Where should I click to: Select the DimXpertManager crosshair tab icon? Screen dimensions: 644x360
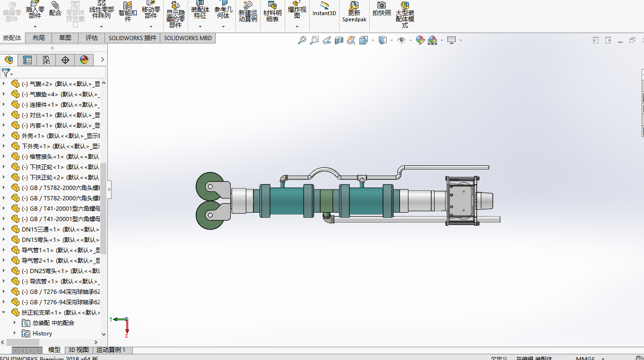point(65,60)
